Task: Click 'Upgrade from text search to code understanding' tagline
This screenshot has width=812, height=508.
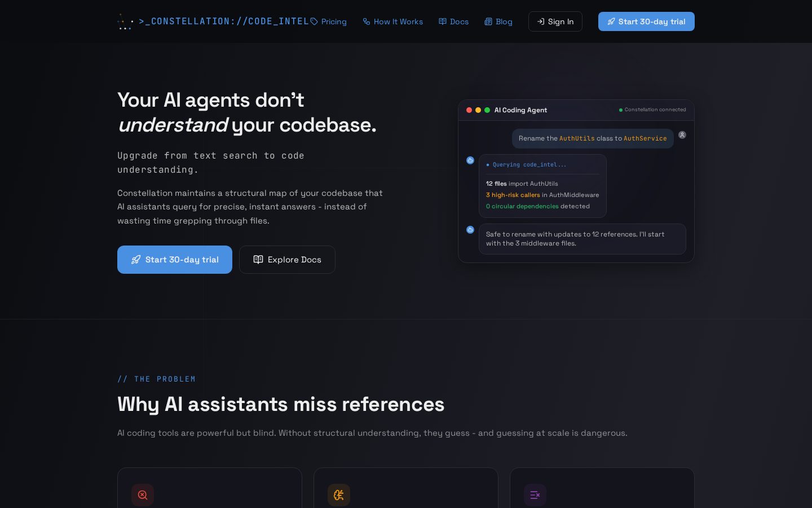Action: point(211,163)
